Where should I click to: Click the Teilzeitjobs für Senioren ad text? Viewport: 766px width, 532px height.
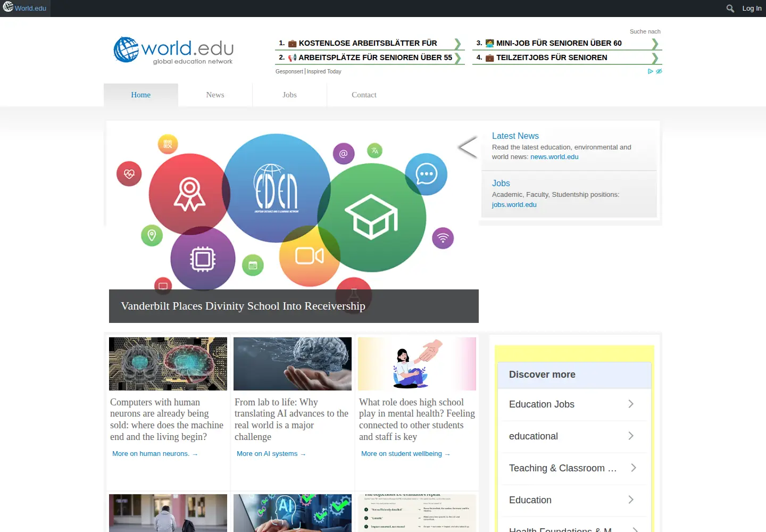click(x=552, y=57)
